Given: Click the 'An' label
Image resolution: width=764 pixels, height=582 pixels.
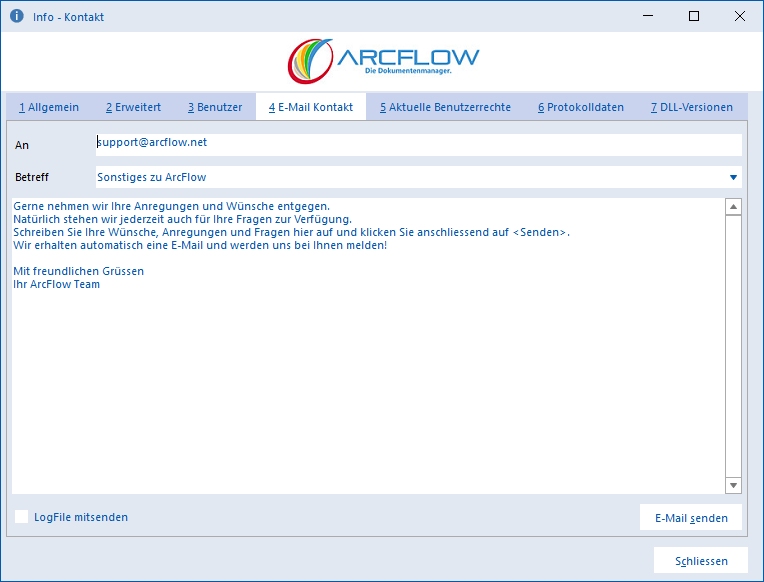Looking at the screenshot, I should click(22, 145).
